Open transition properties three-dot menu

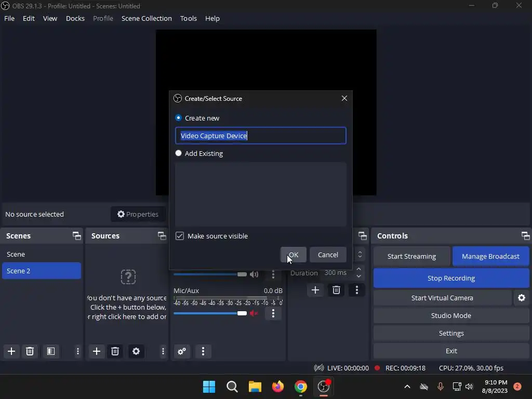[356, 290]
